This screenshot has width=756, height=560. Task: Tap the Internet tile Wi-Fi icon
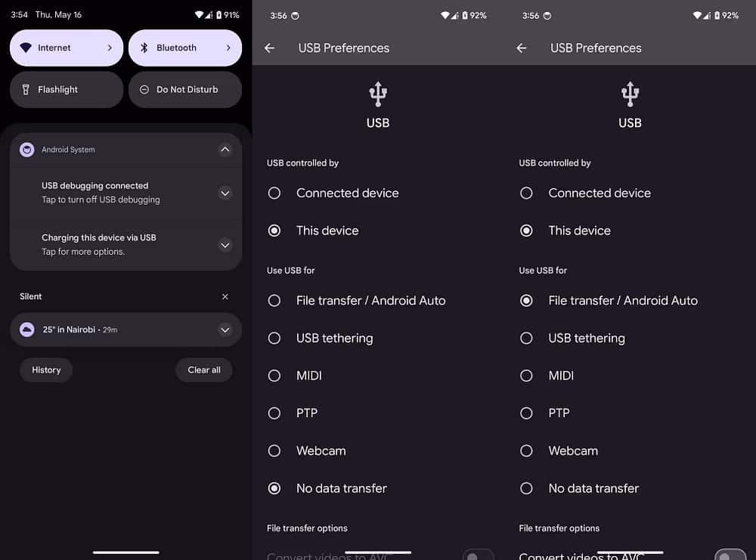[x=26, y=48]
